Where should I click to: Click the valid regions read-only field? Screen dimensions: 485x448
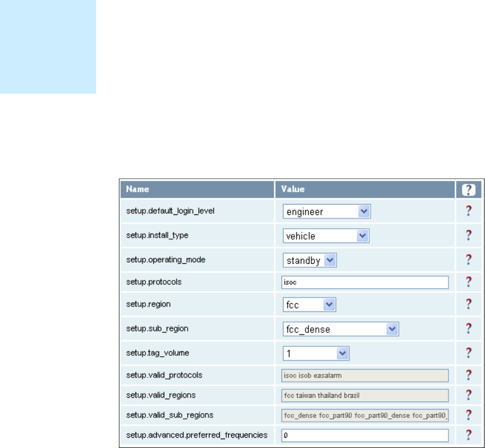pos(365,396)
